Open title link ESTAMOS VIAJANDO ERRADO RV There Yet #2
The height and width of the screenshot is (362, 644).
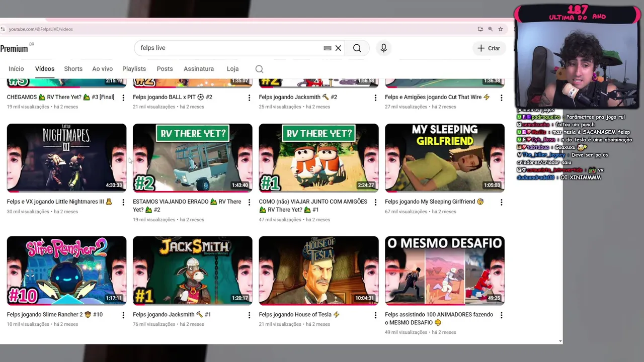[x=187, y=206]
